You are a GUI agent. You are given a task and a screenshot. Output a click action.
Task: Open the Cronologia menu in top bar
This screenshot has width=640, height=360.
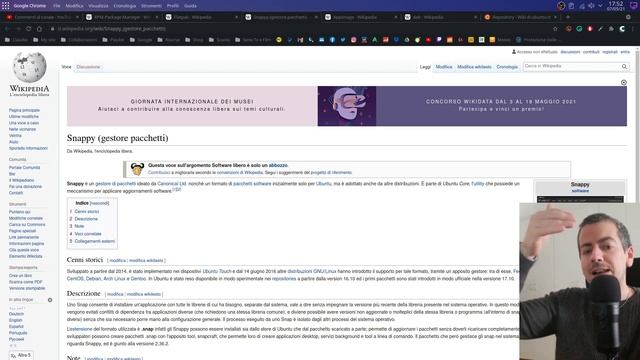tap(124, 6)
